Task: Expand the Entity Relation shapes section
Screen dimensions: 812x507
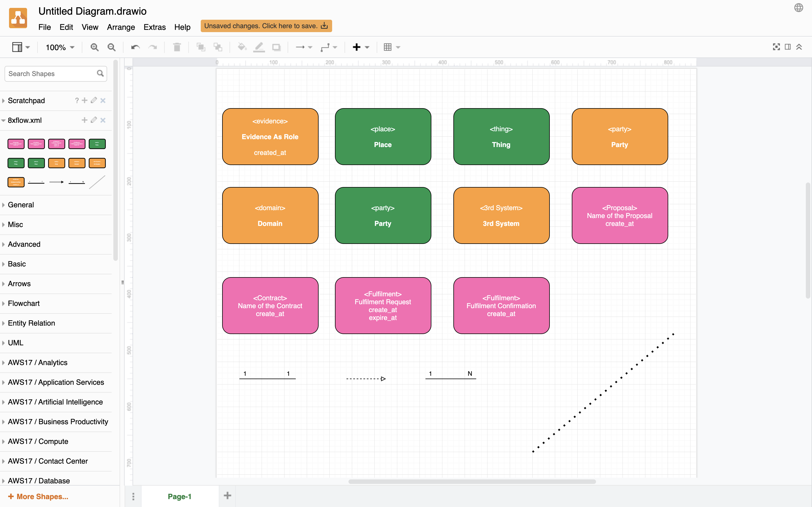Action: click(x=31, y=323)
